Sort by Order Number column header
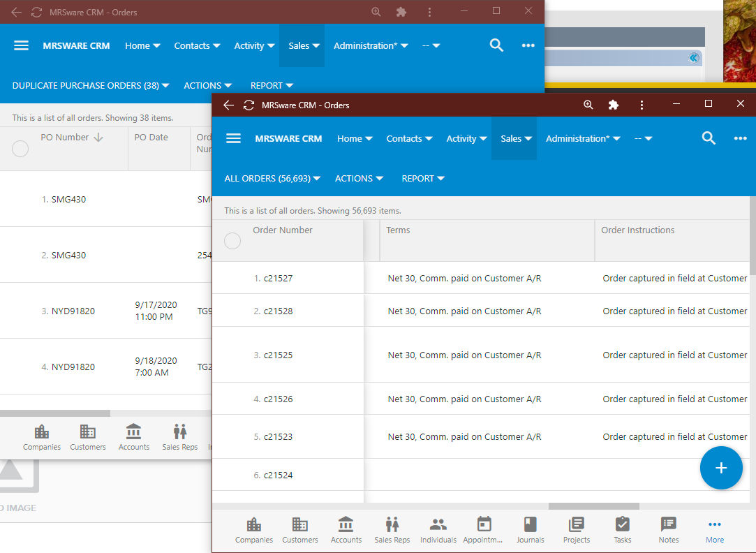Screen dimensions: 756x553 coord(283,230)
